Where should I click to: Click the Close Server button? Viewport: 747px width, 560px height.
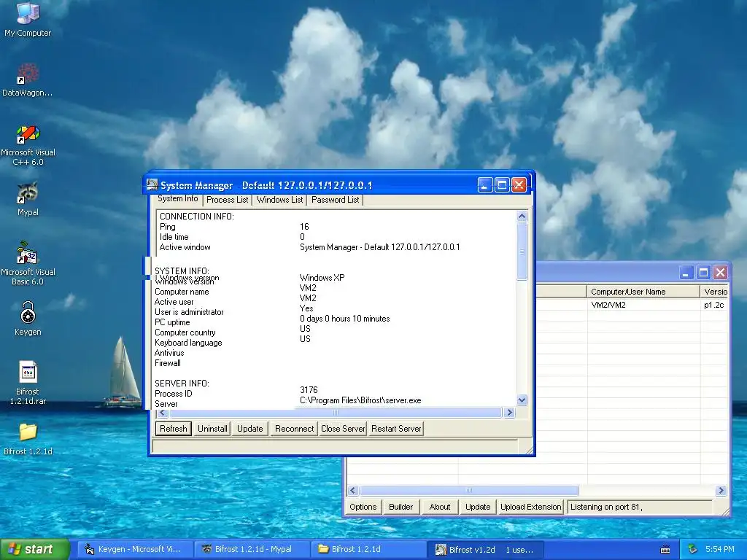(x=343, y=429)
